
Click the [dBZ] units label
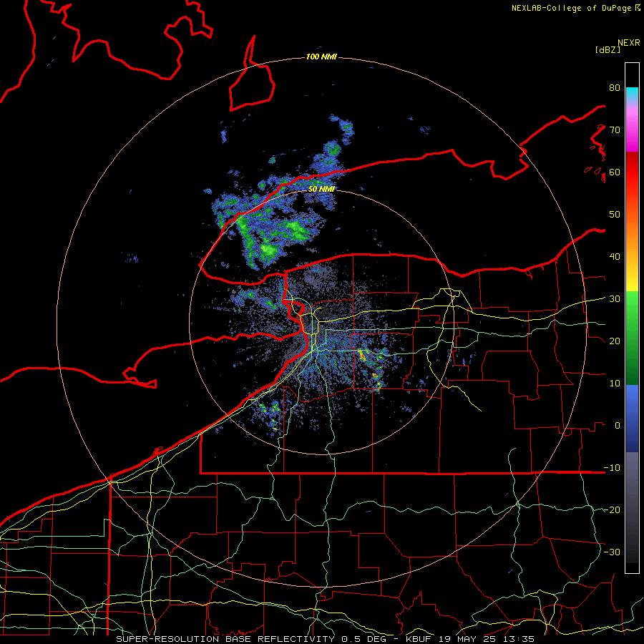608,49
